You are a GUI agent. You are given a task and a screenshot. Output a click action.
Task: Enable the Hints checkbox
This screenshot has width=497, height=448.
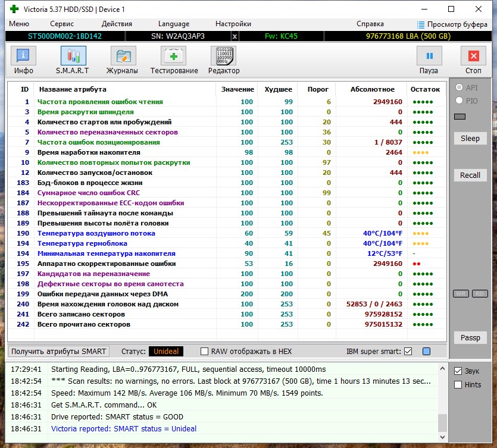tap(458, 384)
